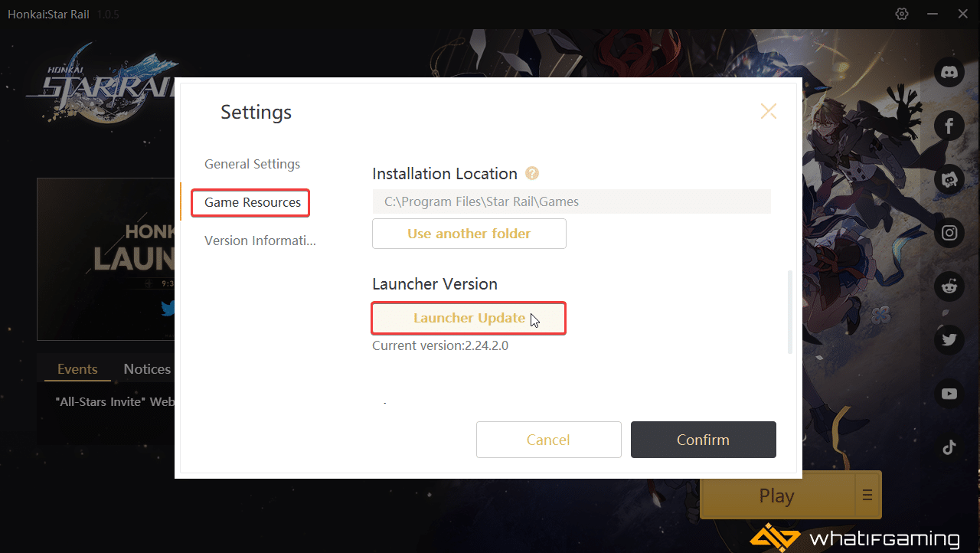Open the Facebook social icon
The width and height of the screenshot is (980, 553).
point(949,126)
